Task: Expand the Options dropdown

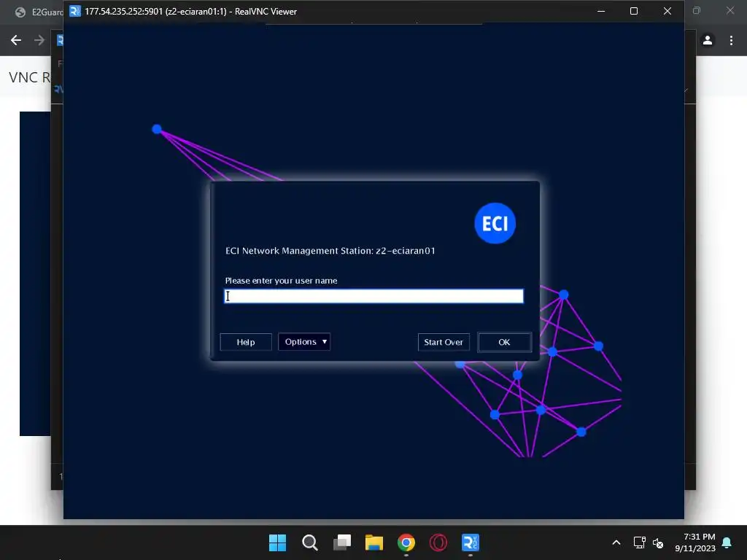Action: tap(304, 341)
